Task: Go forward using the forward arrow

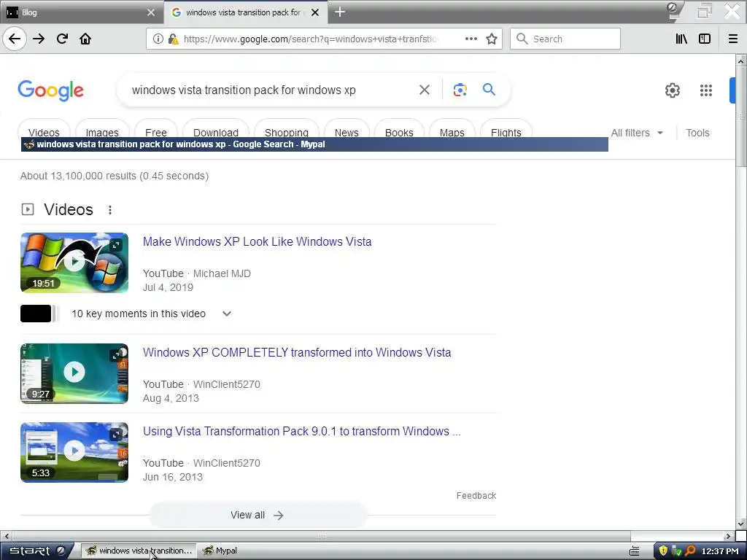Action: (39, 39)
